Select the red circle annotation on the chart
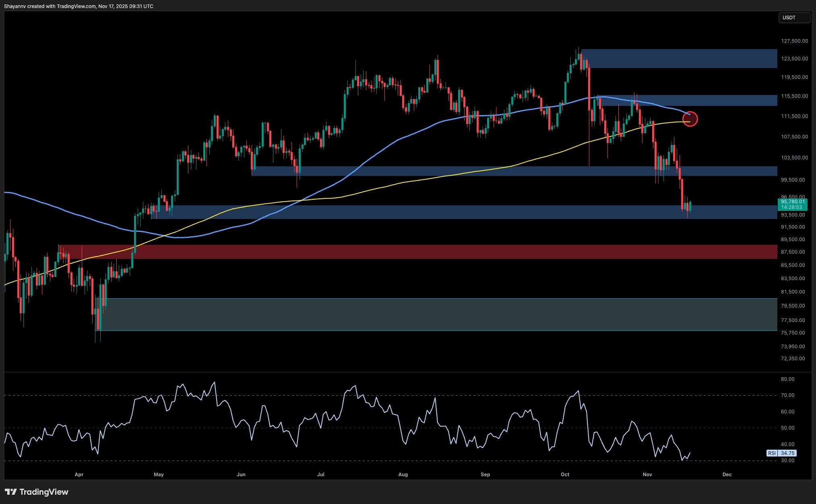 pyautogui.click(x=690, y=119)
